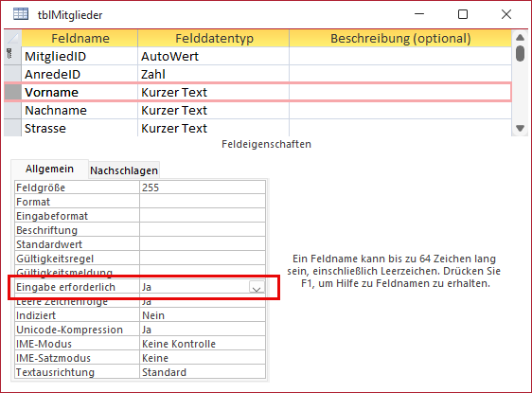532x393 pixels.
Task: Click the Beschriftung property value field
Action: click(x=203, y=230)
